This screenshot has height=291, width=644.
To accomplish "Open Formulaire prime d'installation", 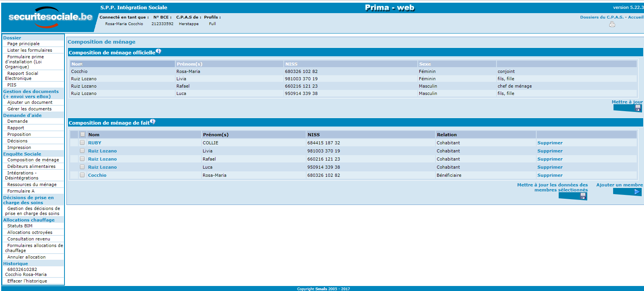I will [x=25, y=62].
